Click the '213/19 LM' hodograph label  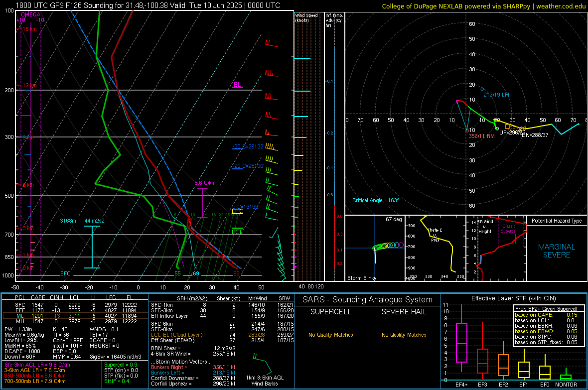click(496, 95)
